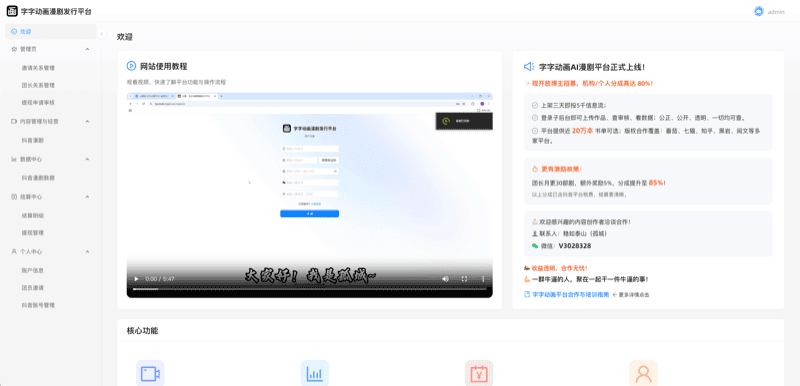800x386 pixels.
Task: Click the document icon before the guide link
Action: (527, 294)
